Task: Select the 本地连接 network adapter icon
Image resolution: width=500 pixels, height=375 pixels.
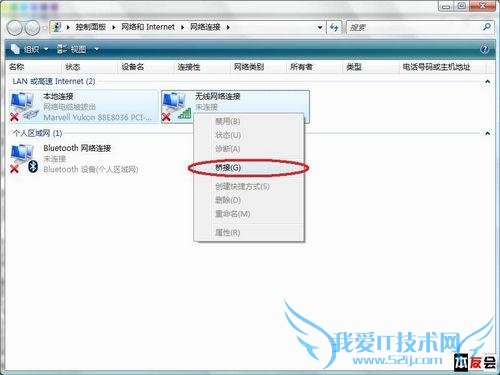Action: pos(24,107)
